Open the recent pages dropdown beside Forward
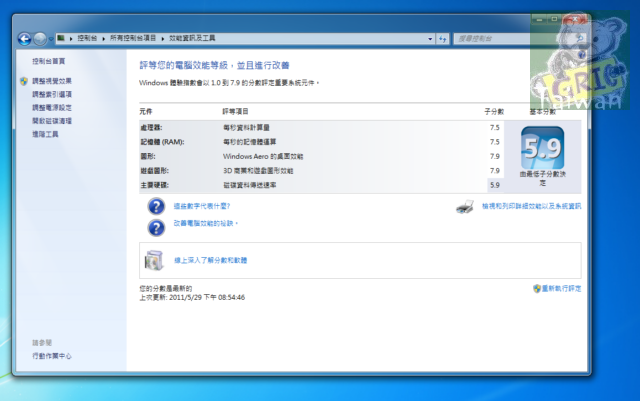The width and height of the screenshot is (640, 401). pyautogui.click(x=51, y=39)
